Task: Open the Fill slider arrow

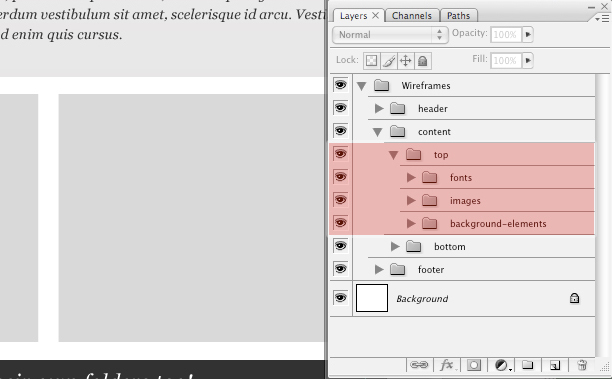Action: (528, 60)
